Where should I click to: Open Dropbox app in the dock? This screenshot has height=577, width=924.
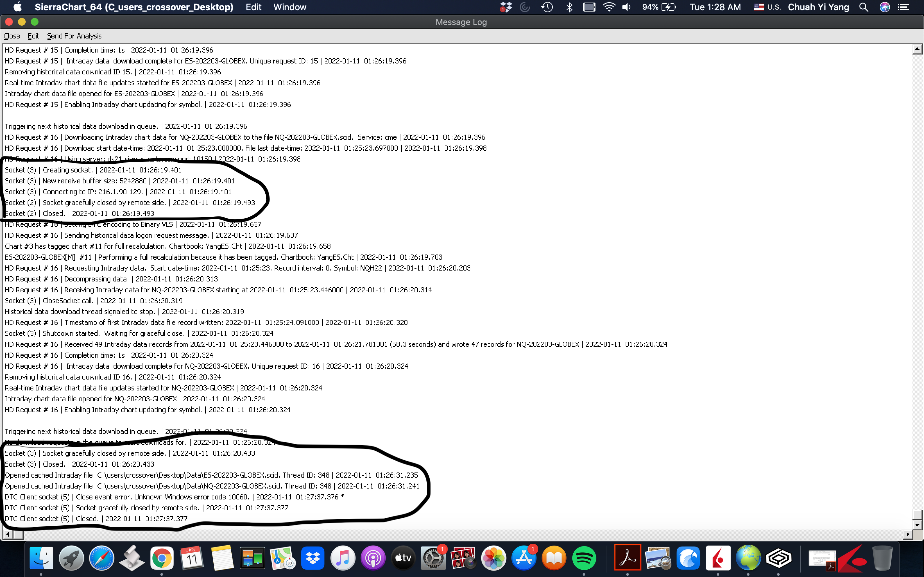[x=312, y=558]
